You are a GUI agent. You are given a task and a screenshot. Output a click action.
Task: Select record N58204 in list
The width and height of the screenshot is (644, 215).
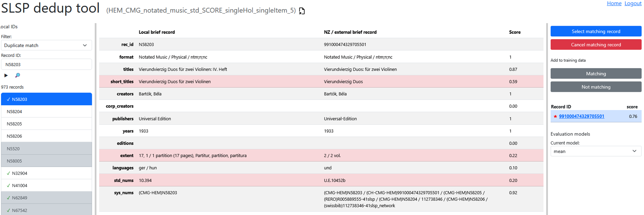46,112
